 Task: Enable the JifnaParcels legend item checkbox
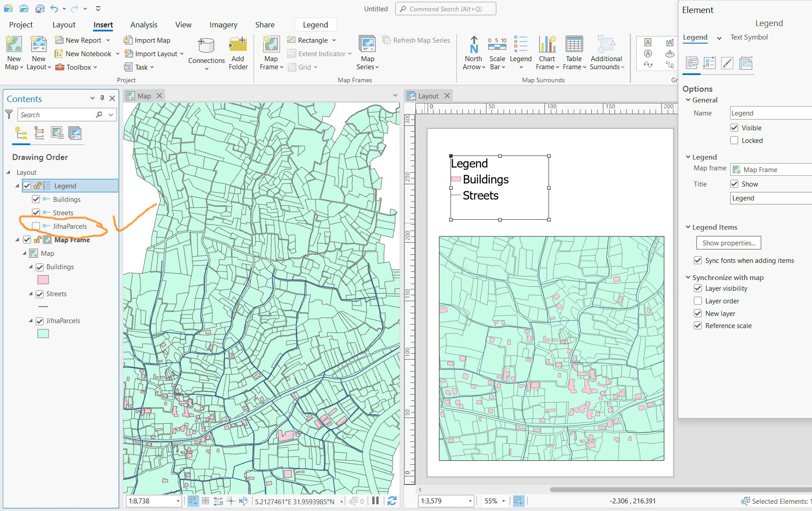pos(36,226)
